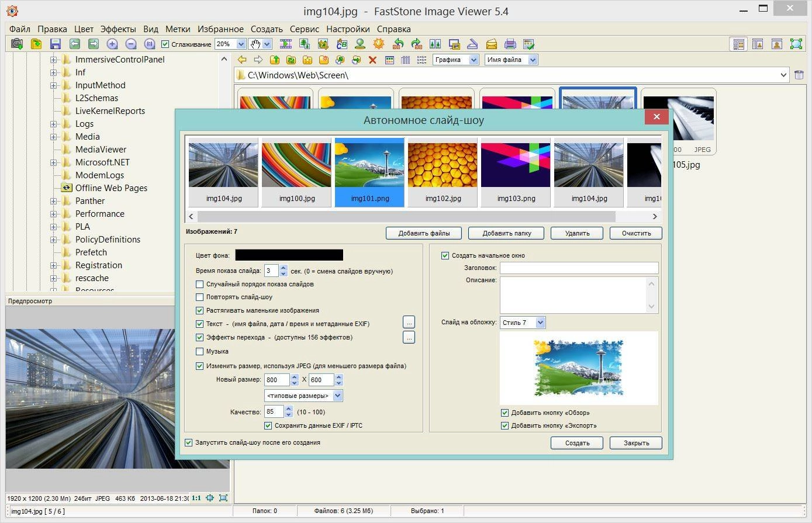Click the rotate left toolbar icon

point(398,44)
